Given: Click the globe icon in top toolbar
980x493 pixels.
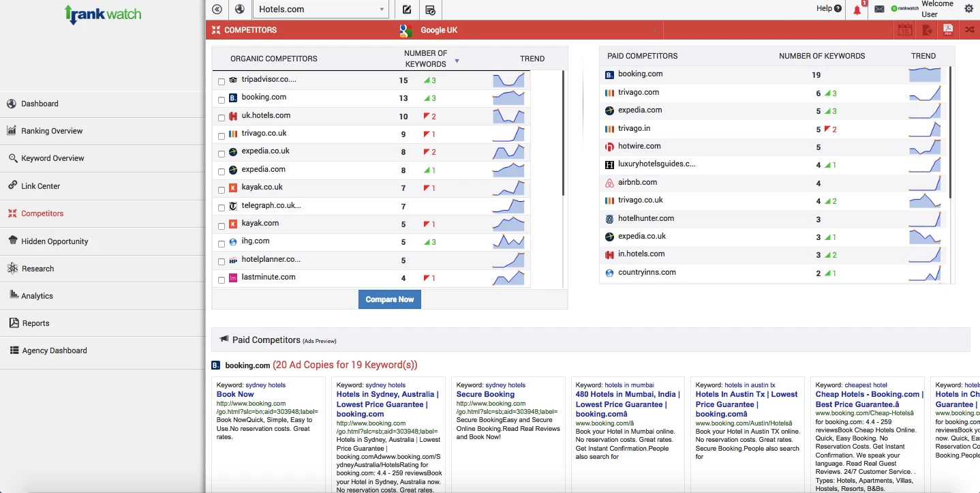Looking at the screenshot, I should click(x=239, y=10).
